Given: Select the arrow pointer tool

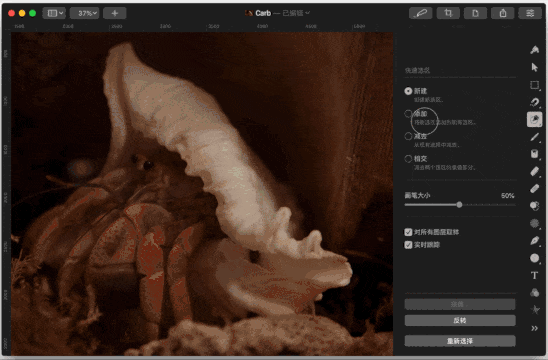Looking at the screenshot, I should (534, 67).
